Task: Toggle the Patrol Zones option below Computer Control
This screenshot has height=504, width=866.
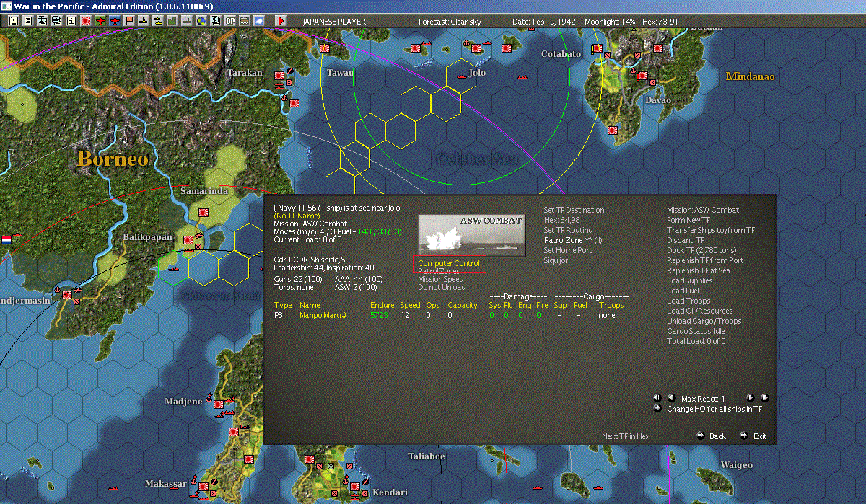Action: (439, 271)
